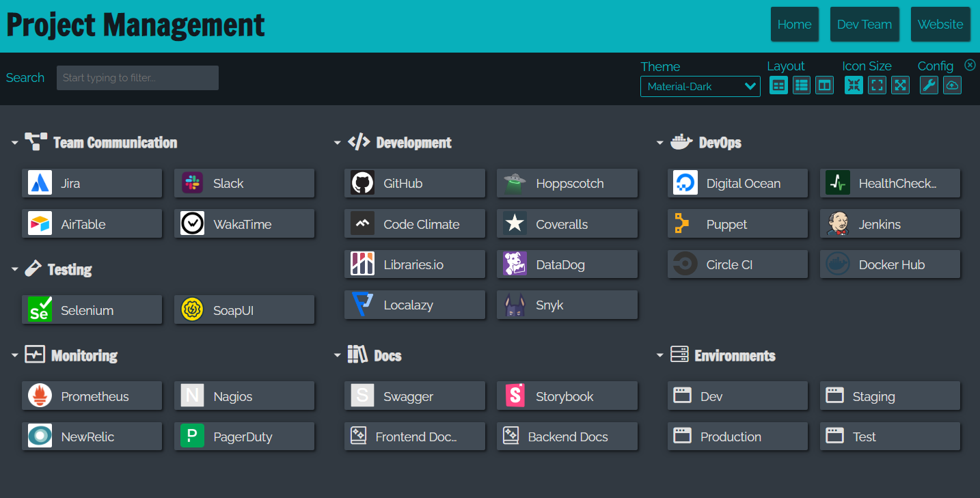Go to the Dev Team page

click(865, 25)
